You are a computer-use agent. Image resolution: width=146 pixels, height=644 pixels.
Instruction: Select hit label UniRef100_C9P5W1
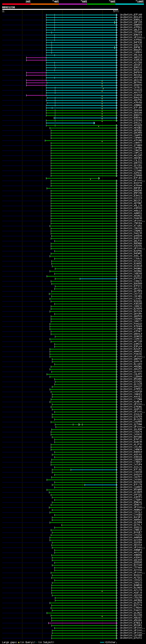(131, 148)
